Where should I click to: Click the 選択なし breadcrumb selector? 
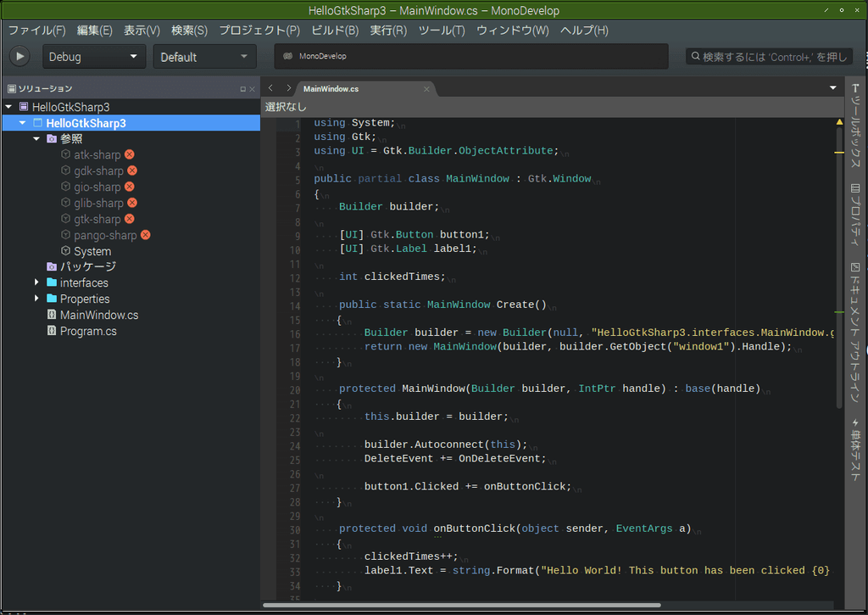pos(286,106)
